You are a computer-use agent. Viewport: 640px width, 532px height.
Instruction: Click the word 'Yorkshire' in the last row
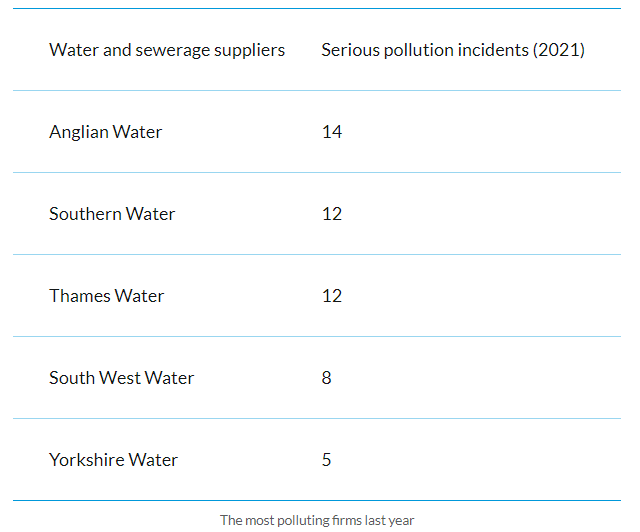coord(87,460)
